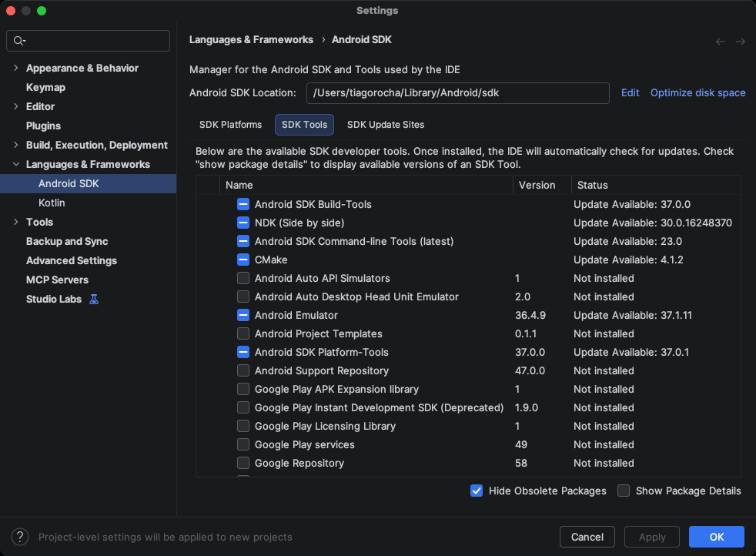This screenshot has height=556, width=756.
Task: Toggle NDK (Side by side) checkbox
Action: (243, 223)
